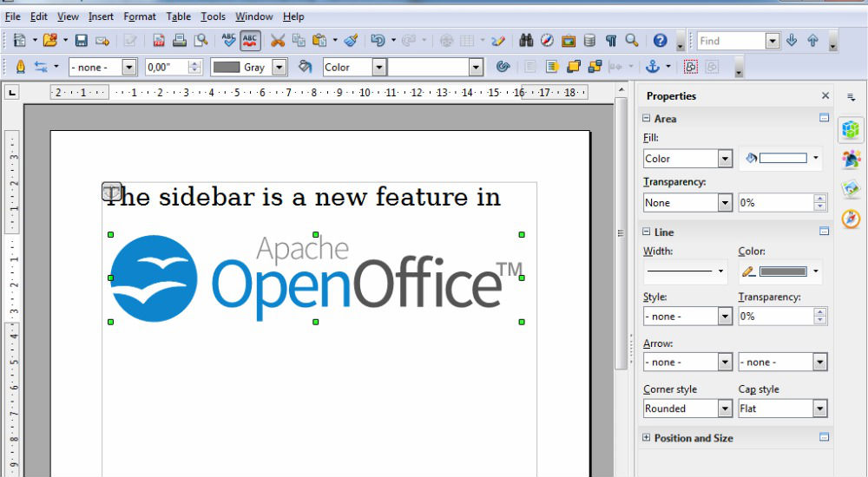The height and width of the screenshot is (477, 868).
Task: Open sidebar Fill type Color dropdown
Action: pyautogui.click(x=725, y=159)
